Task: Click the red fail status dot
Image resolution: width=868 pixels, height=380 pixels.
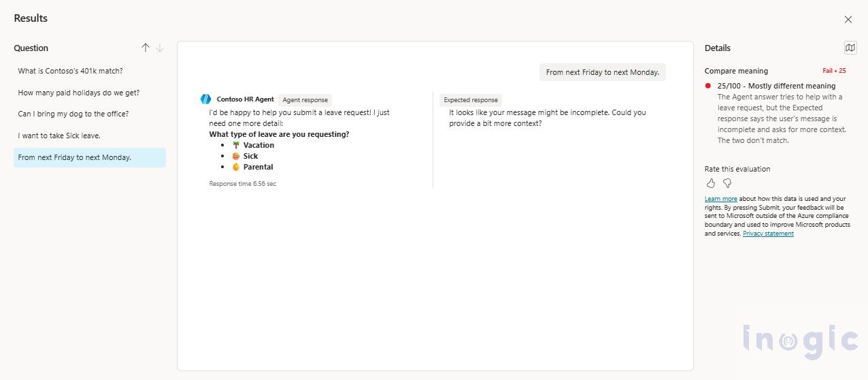Action: (708, 86)
